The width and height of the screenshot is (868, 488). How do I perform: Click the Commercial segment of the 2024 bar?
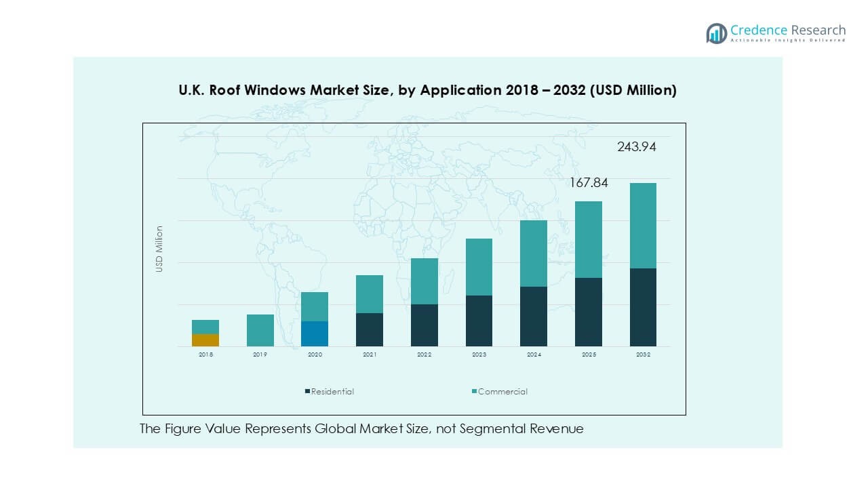point(534,253)
